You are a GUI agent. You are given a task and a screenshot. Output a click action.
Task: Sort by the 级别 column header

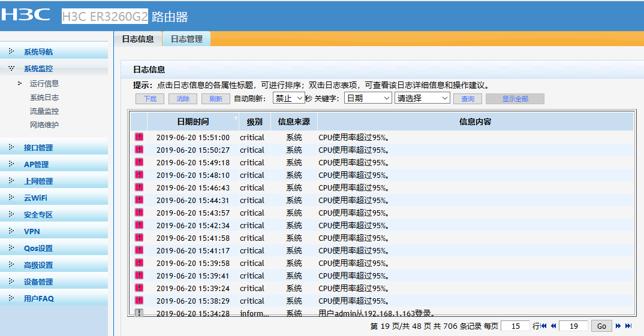255,122
